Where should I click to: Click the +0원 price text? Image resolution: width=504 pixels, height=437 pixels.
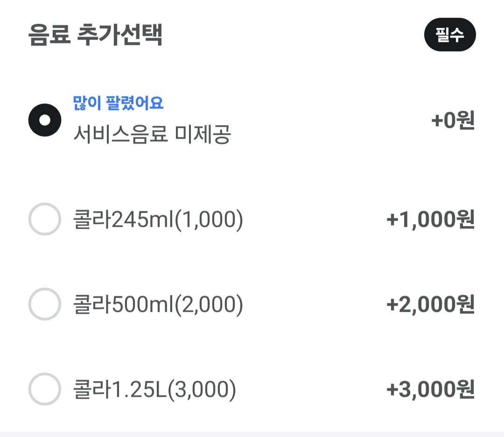point(453,120)
